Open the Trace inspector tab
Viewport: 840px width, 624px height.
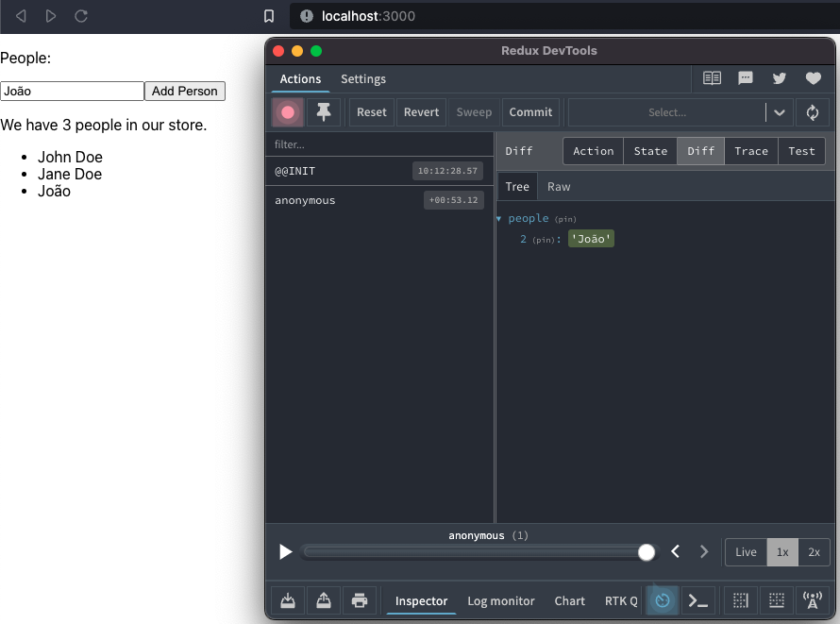pyautogui.click(x=751, y=151)
